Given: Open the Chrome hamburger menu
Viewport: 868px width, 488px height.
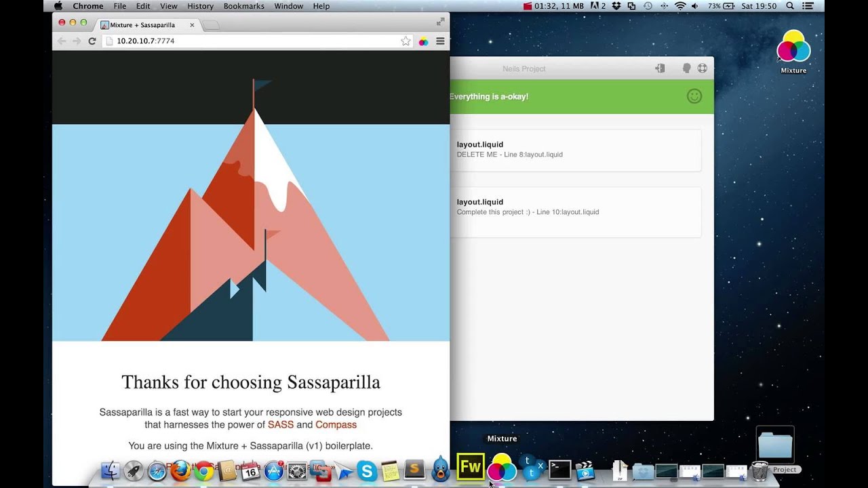Looking at the screenshot, I should pos(440,41).
